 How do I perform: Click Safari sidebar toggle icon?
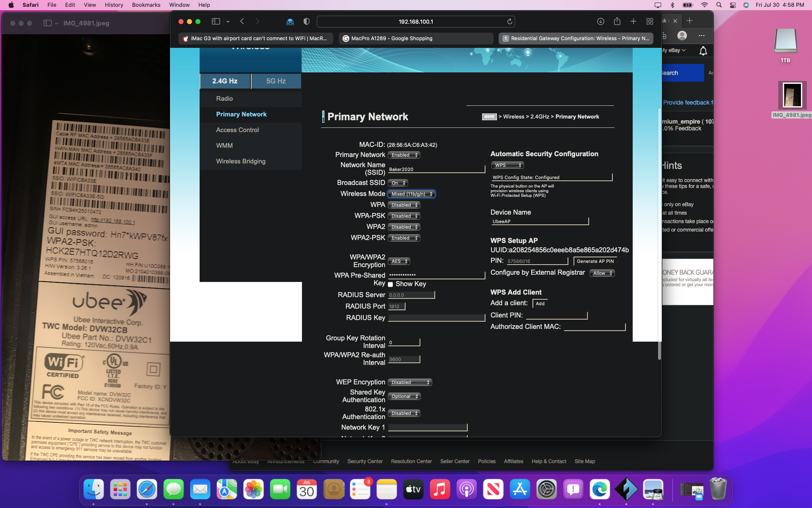click(216, 22)
